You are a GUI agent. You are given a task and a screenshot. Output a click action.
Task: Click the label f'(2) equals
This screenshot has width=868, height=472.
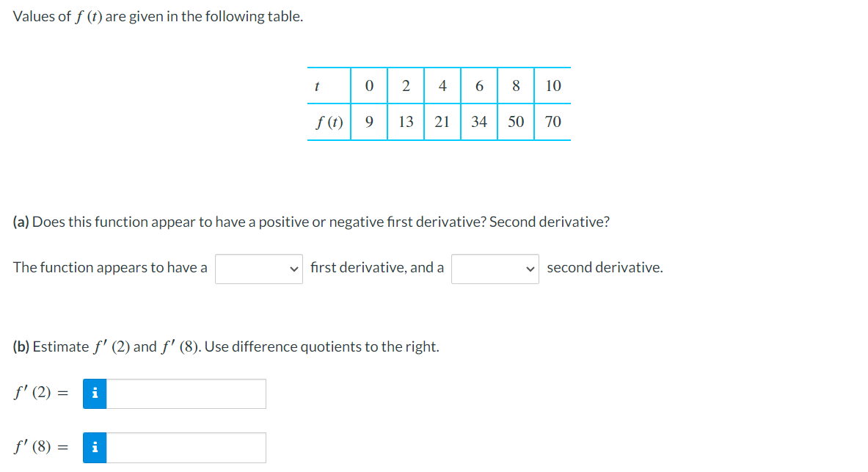tap(39, 393)
